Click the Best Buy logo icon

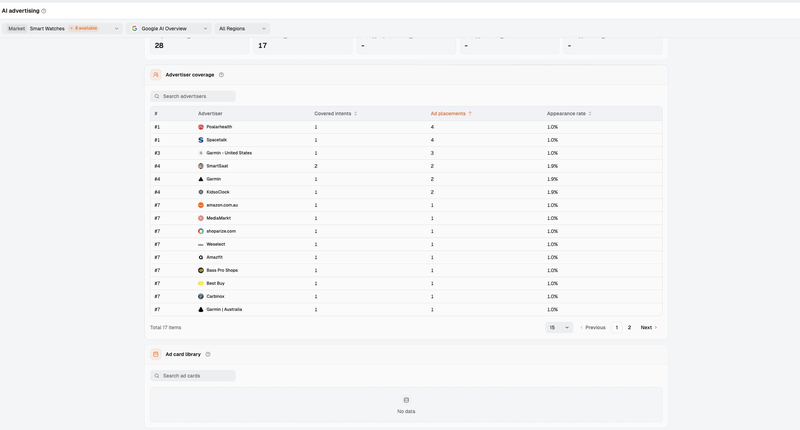point(201,284)
